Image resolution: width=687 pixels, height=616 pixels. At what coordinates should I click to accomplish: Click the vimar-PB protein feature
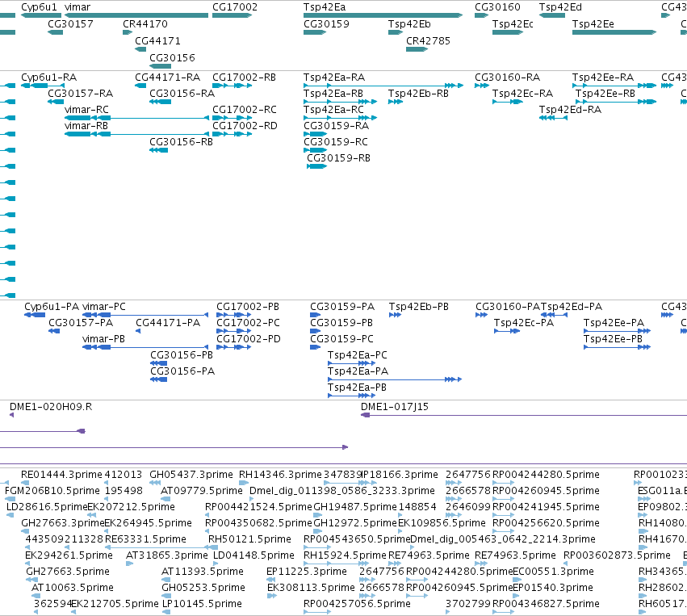[x=145, y=347]
